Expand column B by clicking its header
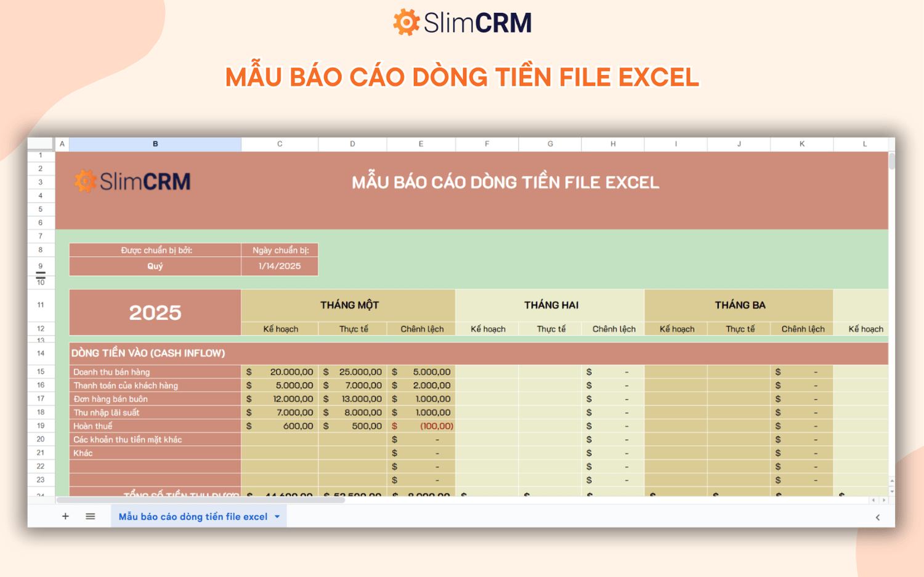 [x=155, y=143]
